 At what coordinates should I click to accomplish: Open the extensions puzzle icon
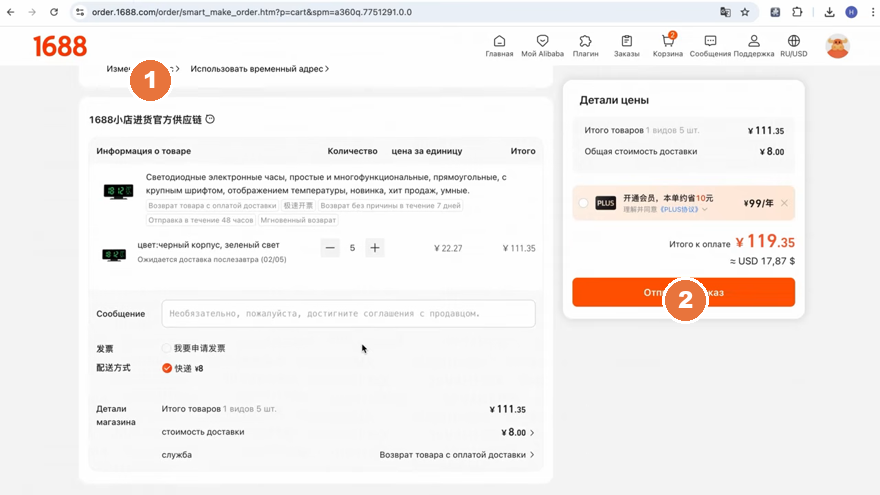pos(797,12)
